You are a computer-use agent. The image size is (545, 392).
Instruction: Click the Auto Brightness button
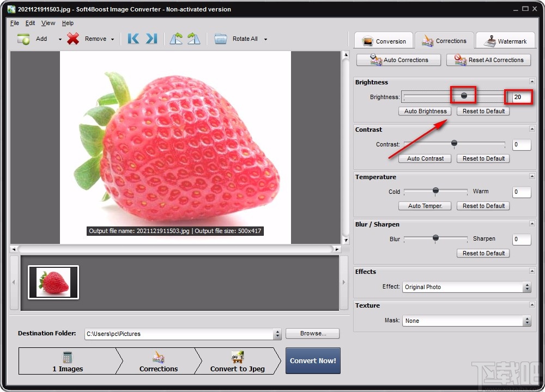tap(425, 111)
